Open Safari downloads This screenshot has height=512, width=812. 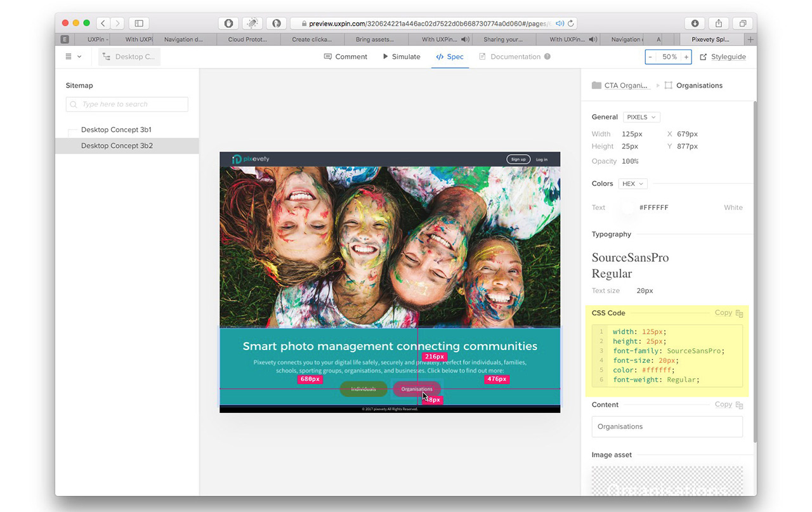pos(695,23)
